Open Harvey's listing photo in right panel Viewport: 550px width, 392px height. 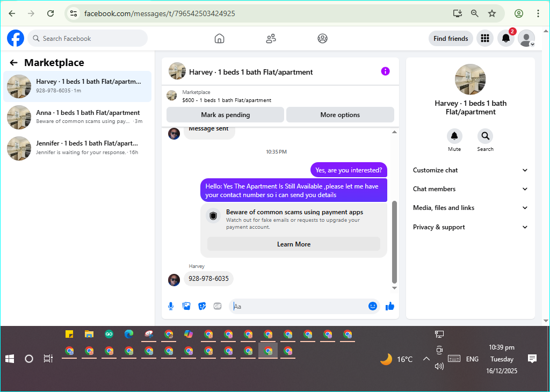[x=470, y=79]
